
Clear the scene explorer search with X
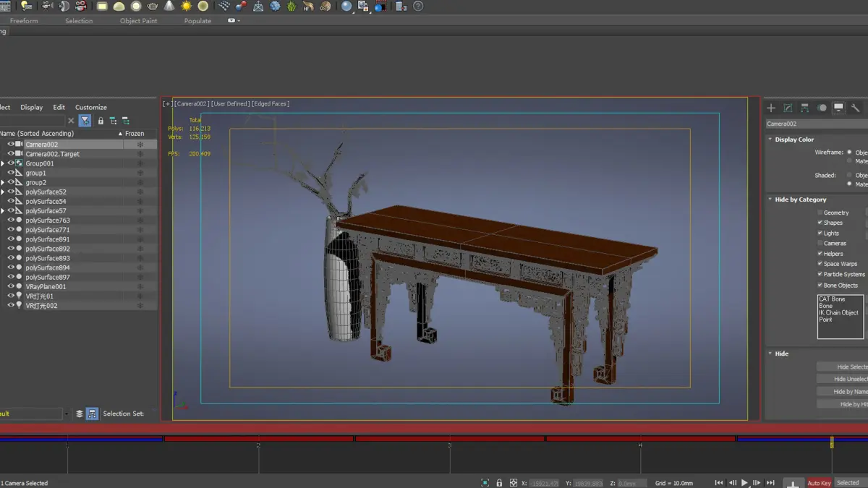point(71,121)
